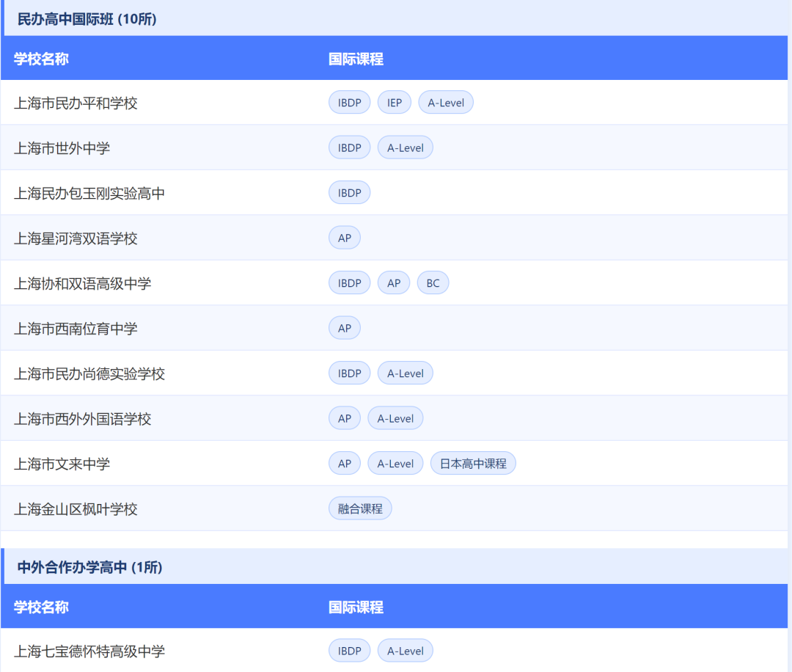Image resolution: width=792 pixels, height=672 pixels.
Task: Click the IBDP tag for 上海七宝德怀特高级中学
Action: point(349,650)
